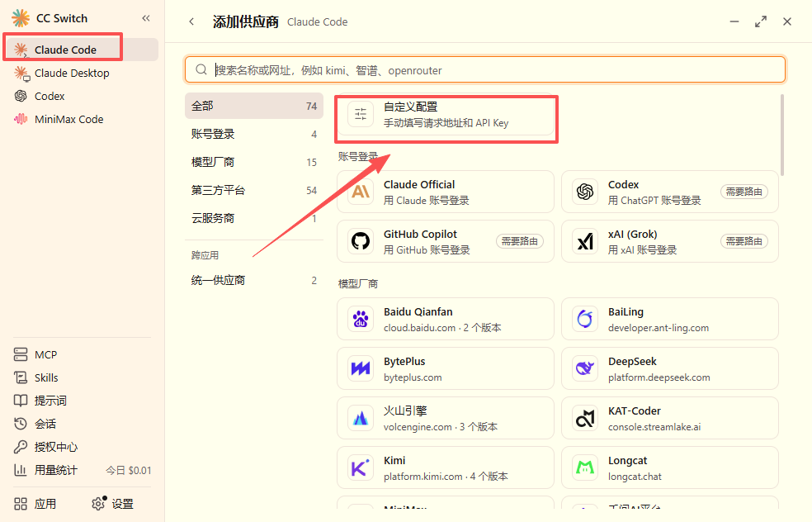Viewport: 812px width, 522px height.
Task: Click the history clock icon beside 会话
Action: (x=20, y=424)
